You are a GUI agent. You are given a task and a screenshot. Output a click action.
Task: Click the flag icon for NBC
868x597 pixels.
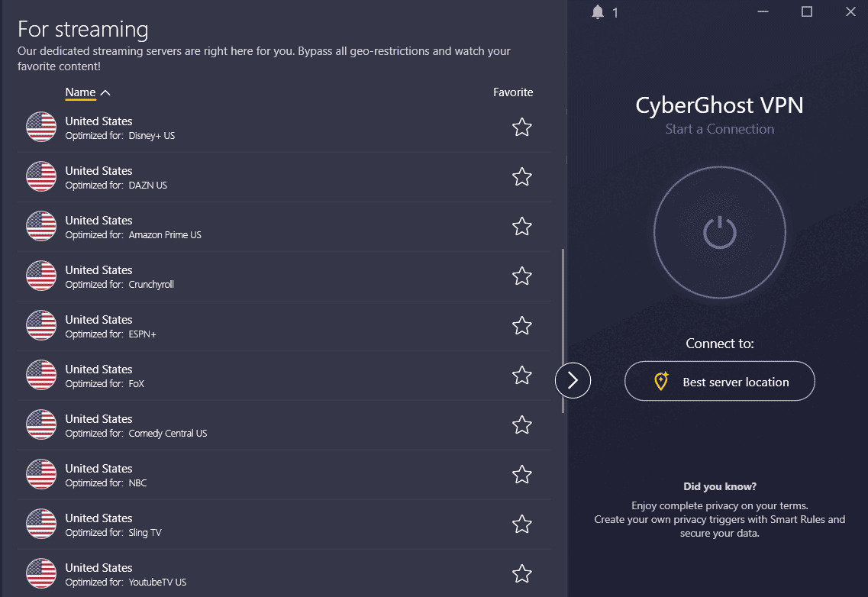point(41,474)
